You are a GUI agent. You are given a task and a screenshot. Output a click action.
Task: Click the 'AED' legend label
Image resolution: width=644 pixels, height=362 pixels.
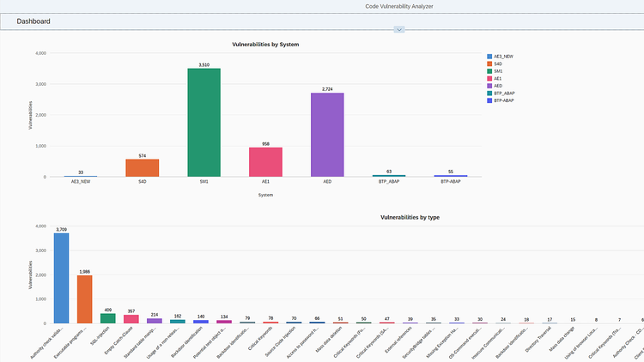pos(498,86)
